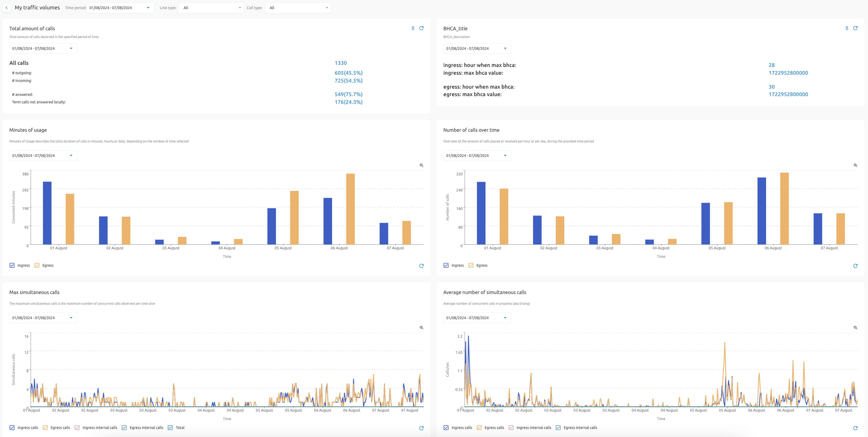Click 06 August Egress bar in Minutes of usage
Screen dimensions: 868x437
pos(351,209)
